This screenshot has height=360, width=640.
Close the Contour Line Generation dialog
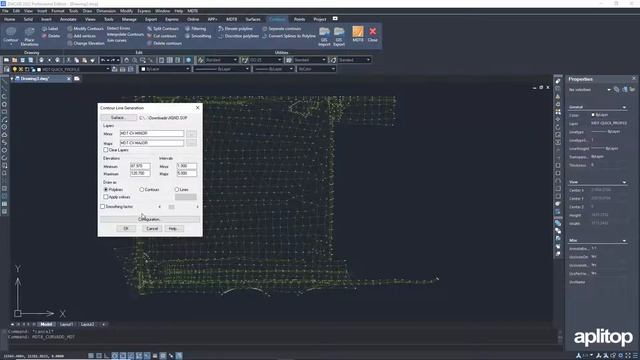click(198, 108)
